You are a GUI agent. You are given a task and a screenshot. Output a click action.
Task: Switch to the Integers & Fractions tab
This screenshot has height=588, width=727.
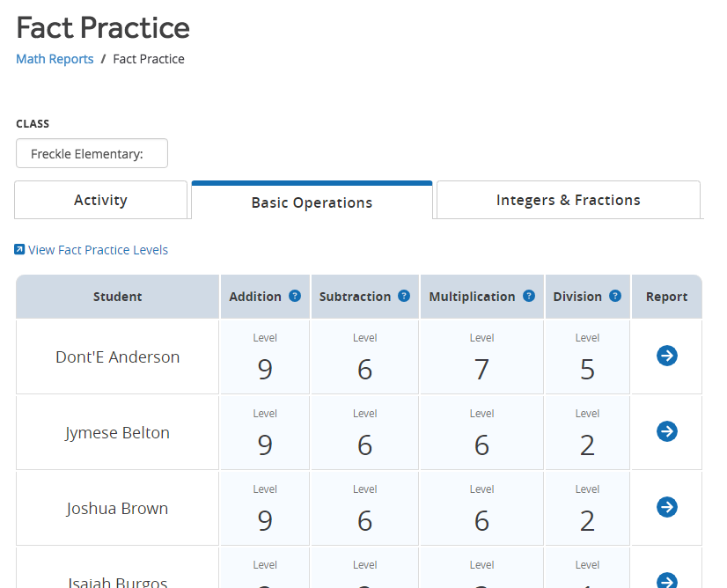(x=568, y=200)
